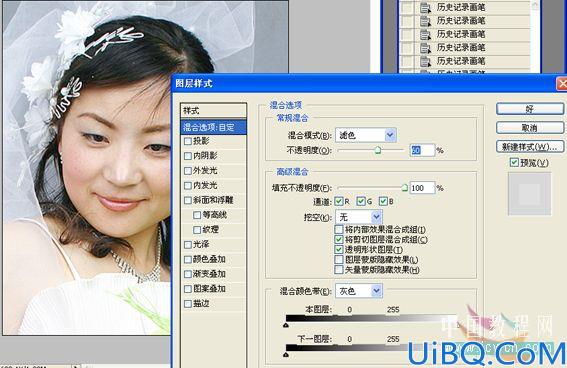Image resolution: width=567 pixels, height=368 pixels.
Task: Open the 混合颜色带 dropdown showing 灰色
Action: point(359,291)
